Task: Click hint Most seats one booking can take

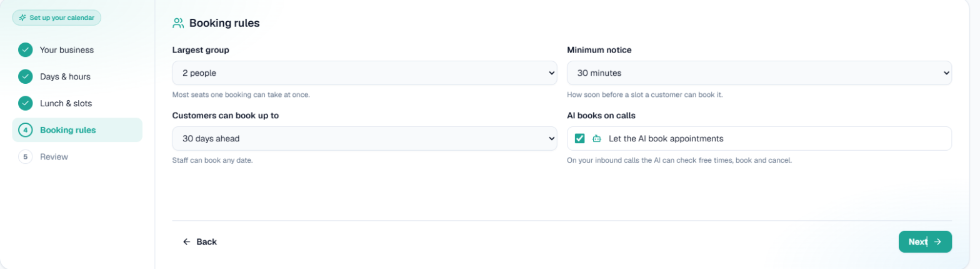Action: pyautogui.click(x=241, y=94)
